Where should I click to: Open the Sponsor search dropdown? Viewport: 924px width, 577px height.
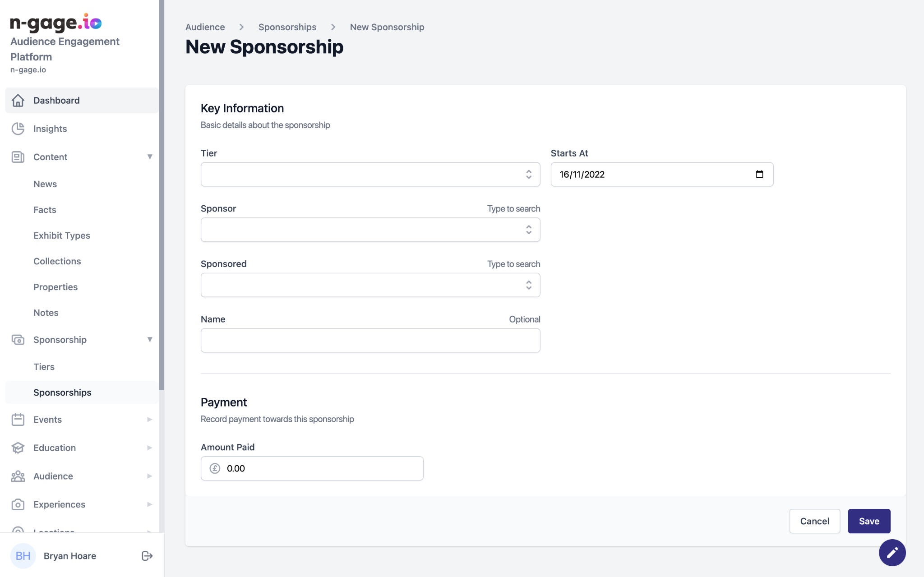click(x=370, y=230)
